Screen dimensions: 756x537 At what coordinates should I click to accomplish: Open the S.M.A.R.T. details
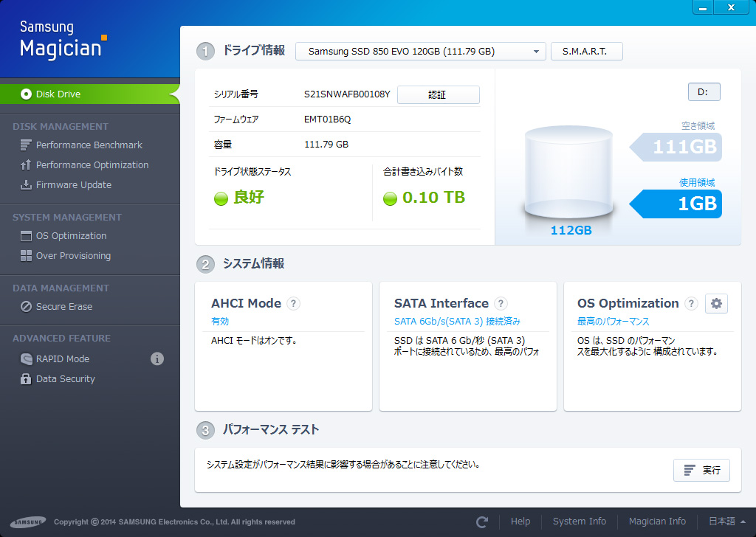(587, 52)
